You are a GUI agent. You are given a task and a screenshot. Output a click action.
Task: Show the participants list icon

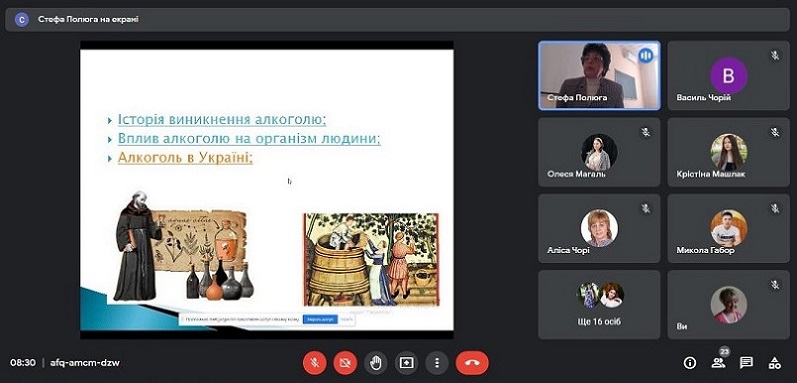718,363
